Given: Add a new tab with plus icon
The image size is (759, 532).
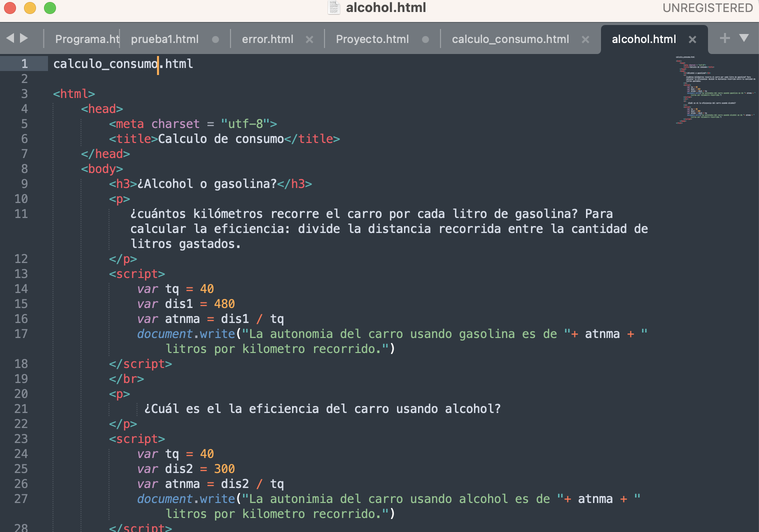Looking at the screenshot, I should 725,38.
